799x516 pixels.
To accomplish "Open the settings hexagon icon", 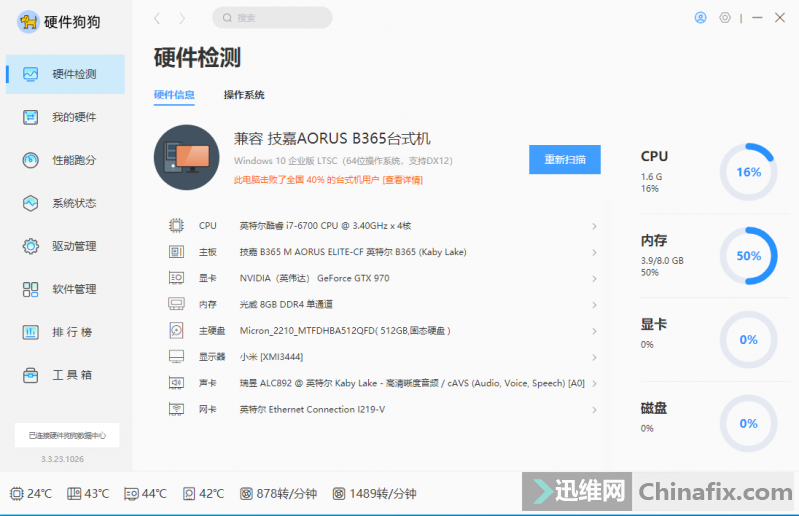I will click(725, 18).
